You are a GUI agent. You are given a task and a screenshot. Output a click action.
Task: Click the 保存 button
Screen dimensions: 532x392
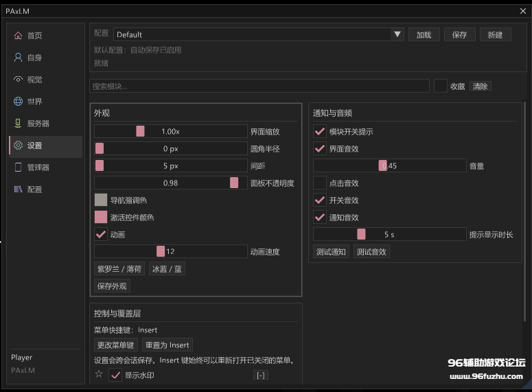point(459,34)
